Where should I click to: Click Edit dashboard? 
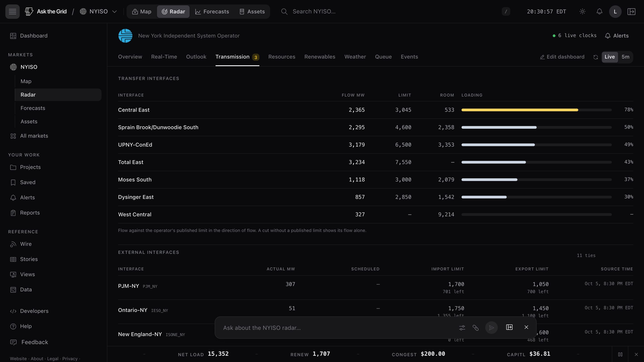pos(562,57)
